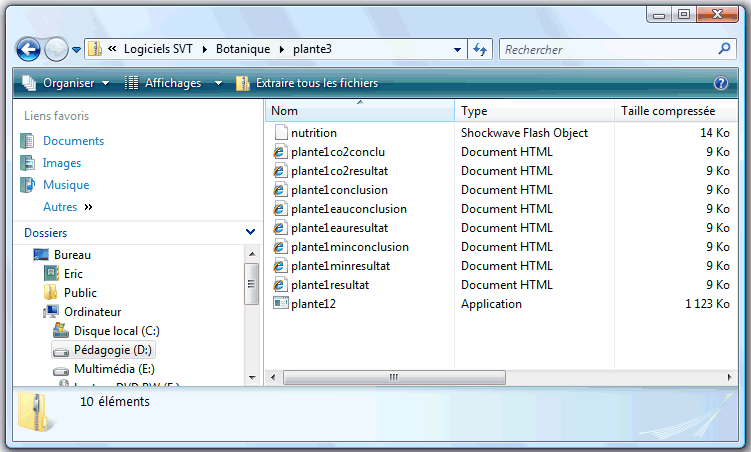Open Help via the question mark icon
The height and width of the screenshot is (452, 751).
tap(721, 83)
